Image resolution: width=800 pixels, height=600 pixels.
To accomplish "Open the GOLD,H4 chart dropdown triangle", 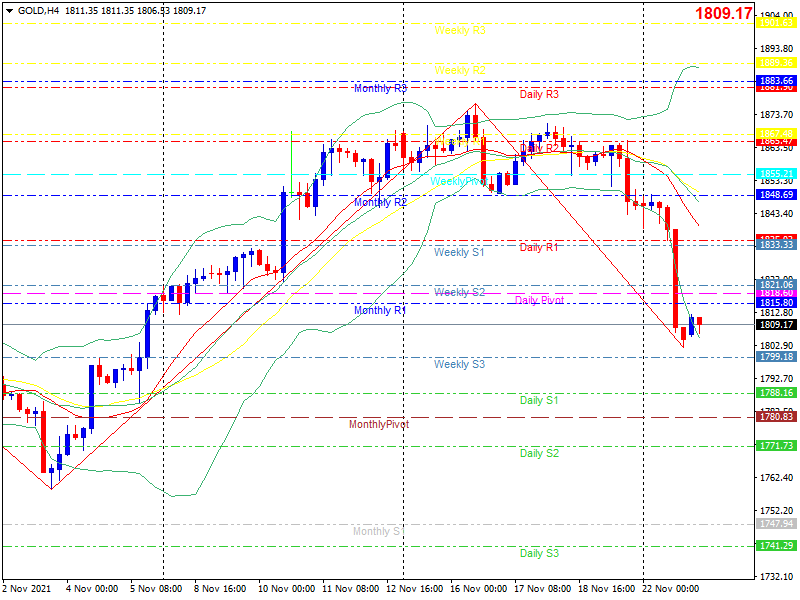I will [x=9, y=11].
